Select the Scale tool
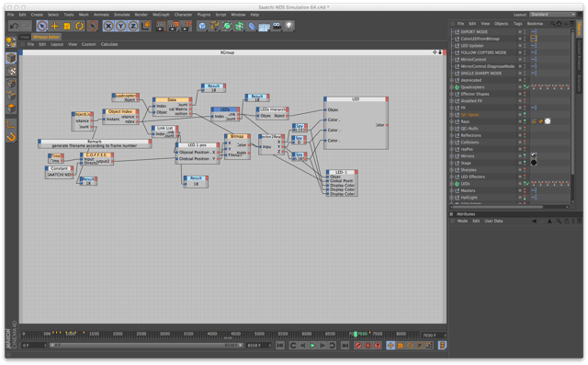 pos(67,26)
